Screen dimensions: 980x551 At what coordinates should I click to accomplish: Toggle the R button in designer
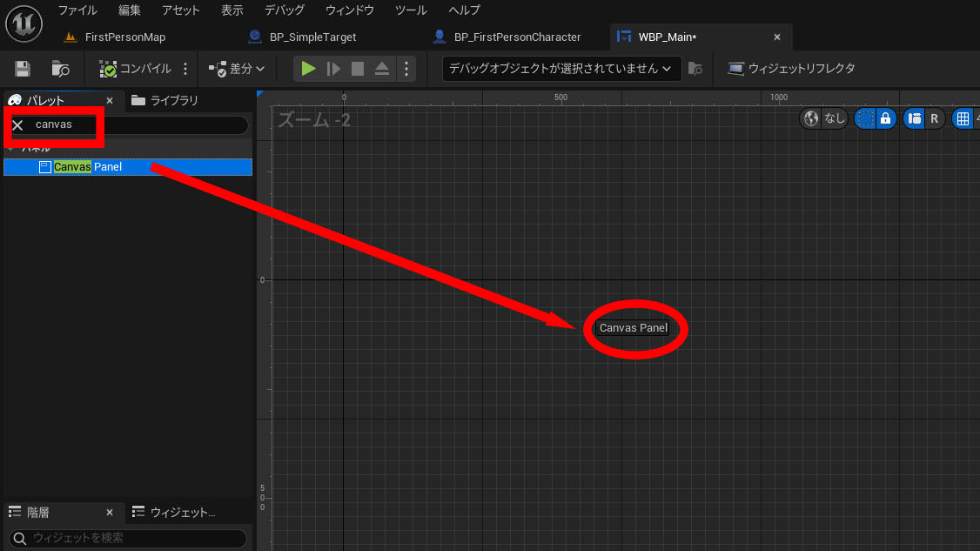click(x=935, y=118)
